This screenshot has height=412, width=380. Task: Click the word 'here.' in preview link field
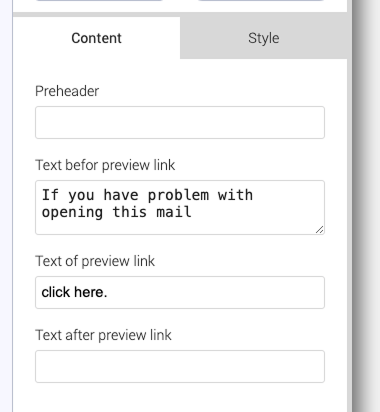(x=91, y=292)
